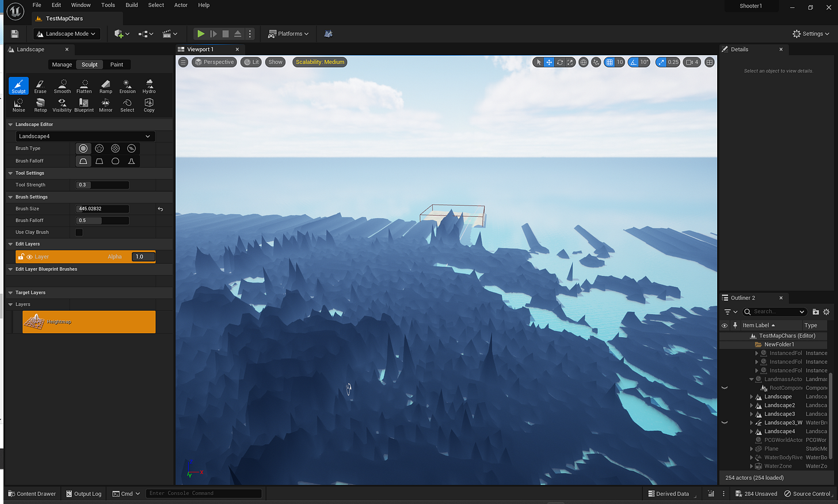The width and height of the screenshot is (838, 504).
Task: Switch to the Paint tab
Action: click(x=117, y=65)
